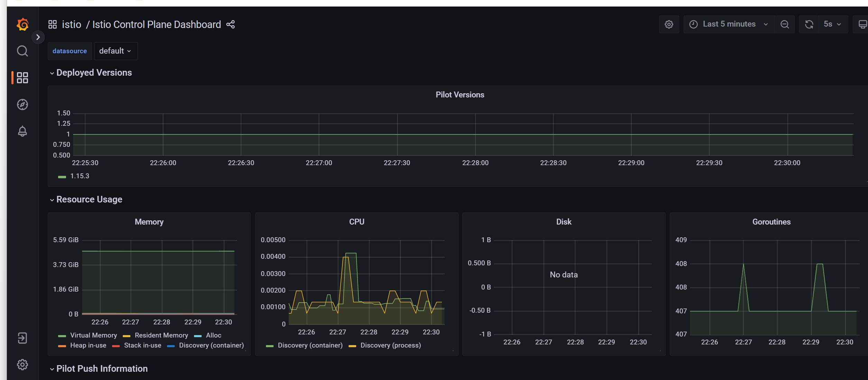This screenshot has width=868, height=380.
Task: Open dashboard settings gear in top bar
Action: (x=669, y=25)
